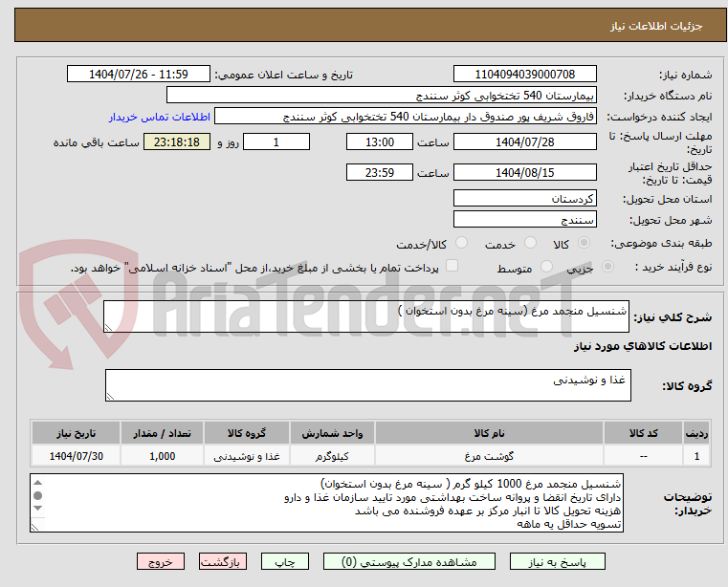This screenshot has width=728, height=587.
Task: Click requester field فاروق شریف پور
Action: point(406,116)
